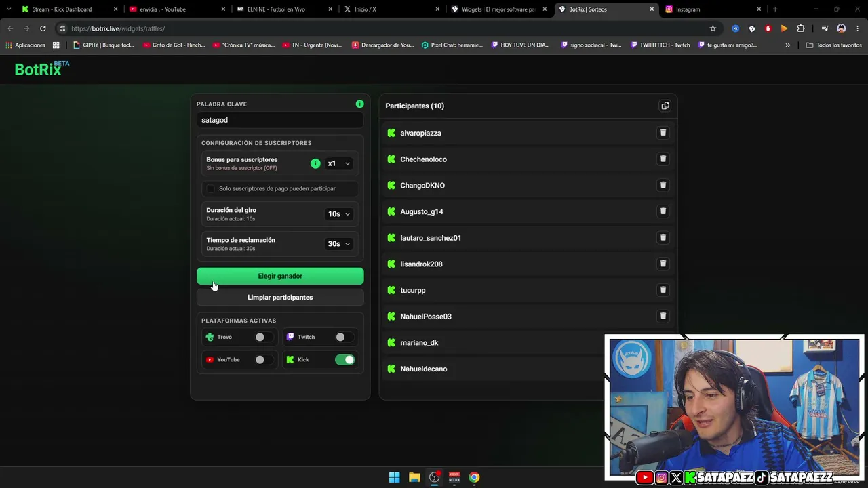View site information icon in address bar
The width and height of the screenshot is (868, 488).
click(x=62, y=28)
